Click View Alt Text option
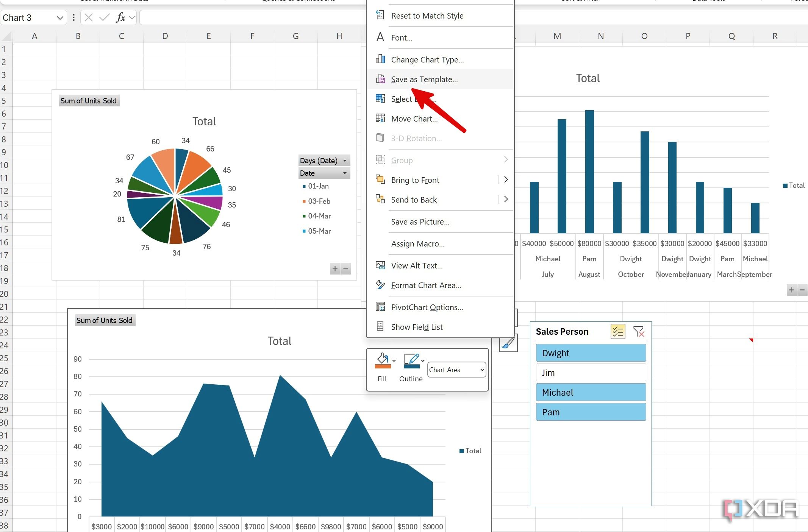Viewport: 808px width, 532px height. (x=417, y=265)
